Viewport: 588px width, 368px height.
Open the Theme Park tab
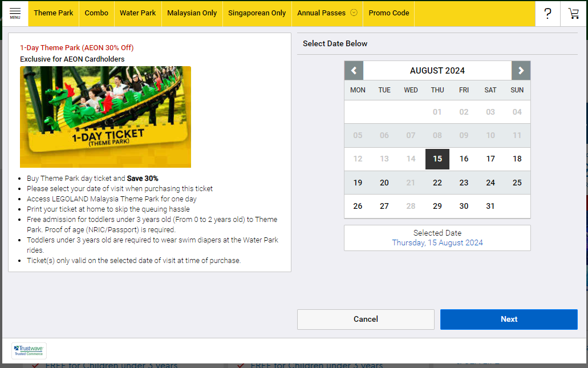click(x=54, y=13)
